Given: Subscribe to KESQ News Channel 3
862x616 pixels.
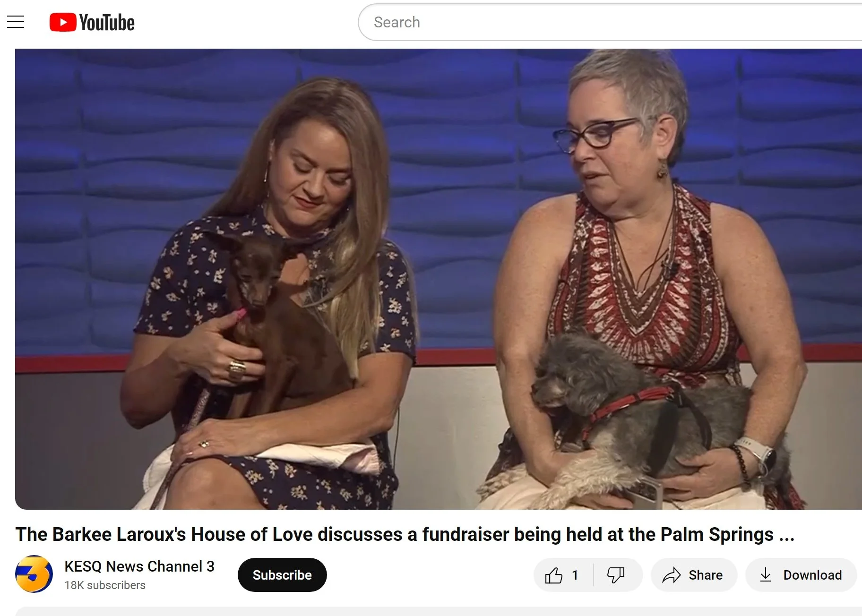Looking at the screenshot, I should 282,575.
